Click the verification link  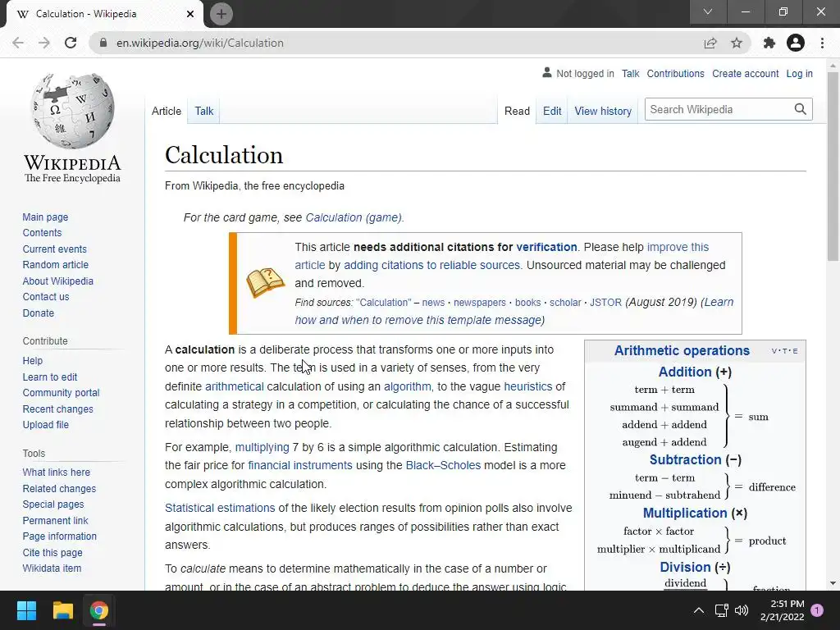tap(546, 247)
